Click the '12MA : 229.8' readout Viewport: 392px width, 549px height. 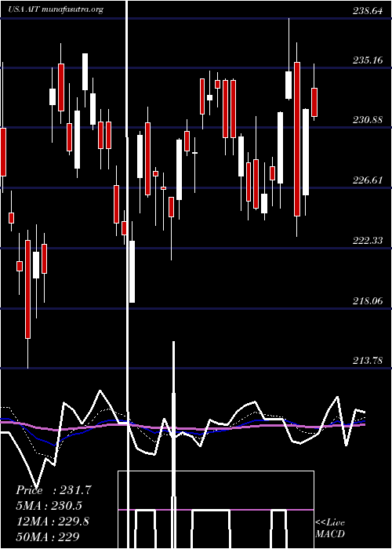(53, 522)
